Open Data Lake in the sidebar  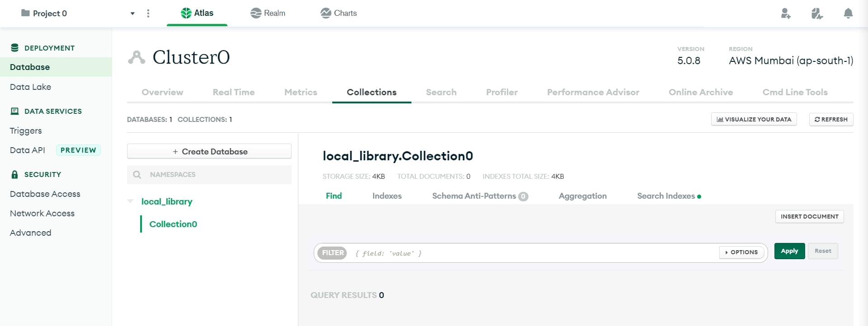pos(30,87)
